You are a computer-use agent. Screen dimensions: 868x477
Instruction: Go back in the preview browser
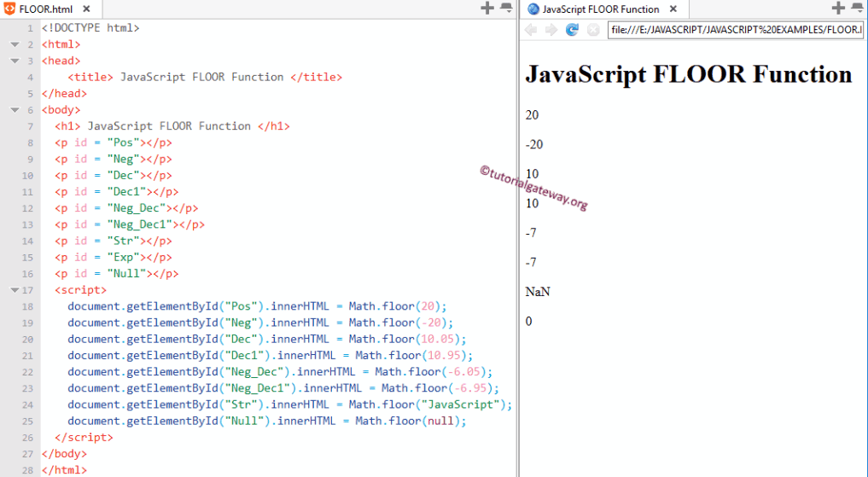click(x=530, y=30)
